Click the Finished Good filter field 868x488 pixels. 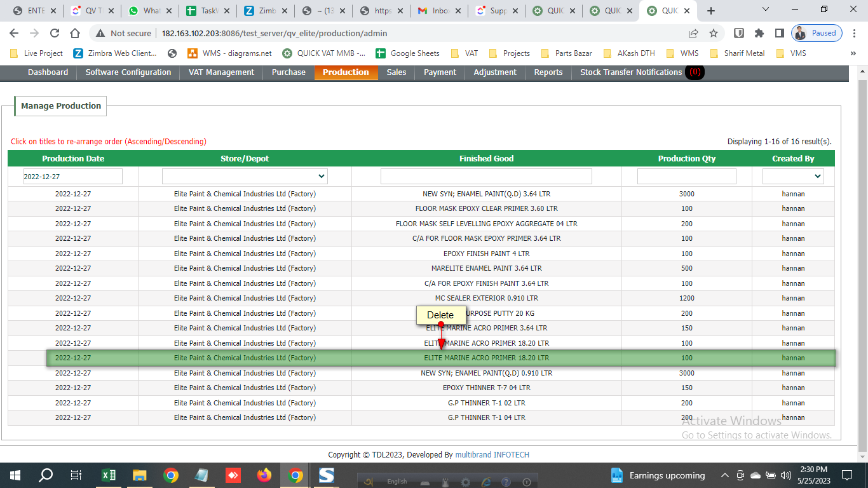486,177
